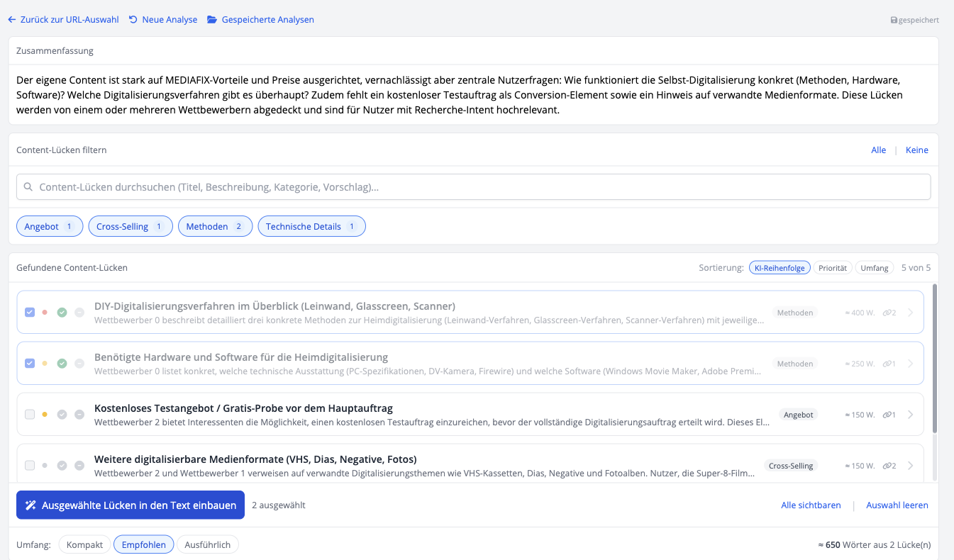Click the grey checkmark on Kostenloses Testangebot row
Image resolution: width=954 pixels, height=560 pixels.
point(62,415)
